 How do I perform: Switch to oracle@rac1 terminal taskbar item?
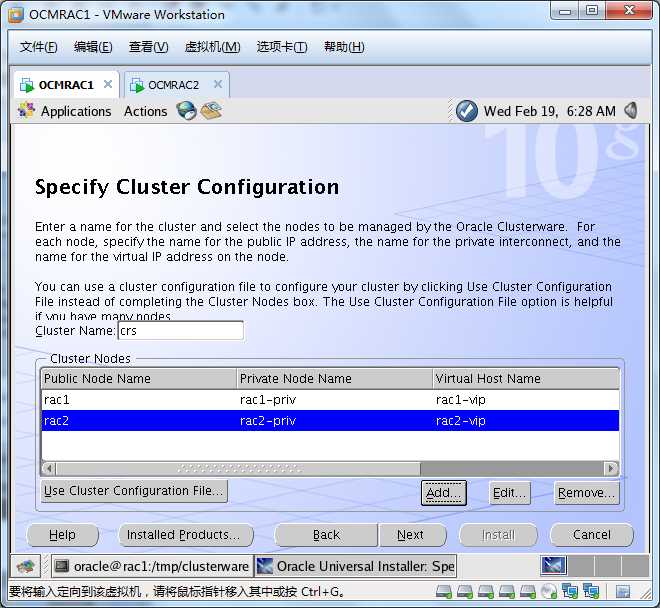point(152,566)
